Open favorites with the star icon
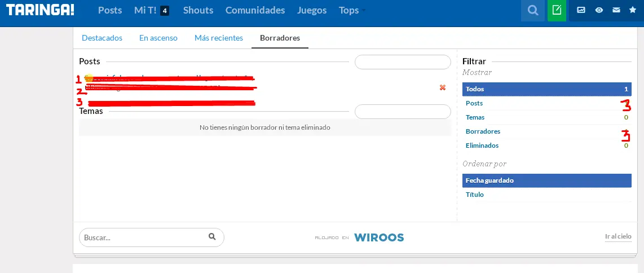644x273 pixels. click(x=633, y=10)
